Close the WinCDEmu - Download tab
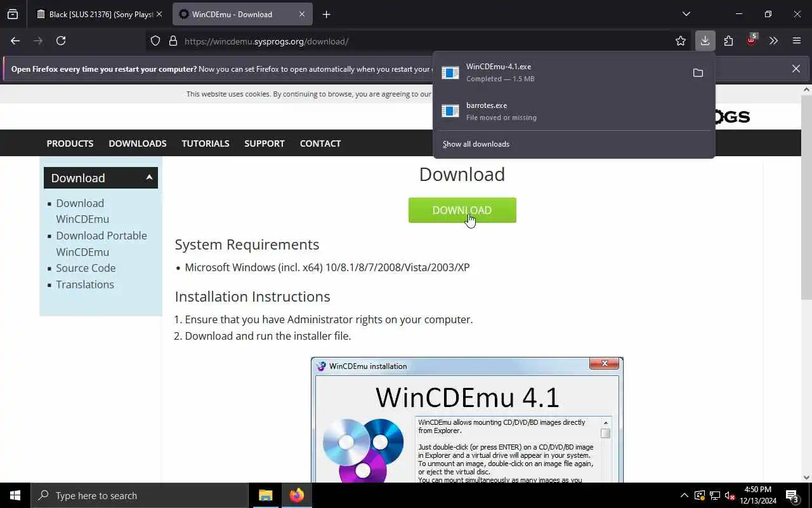Viewport: 812px width, 508px height. click(302, 14)
